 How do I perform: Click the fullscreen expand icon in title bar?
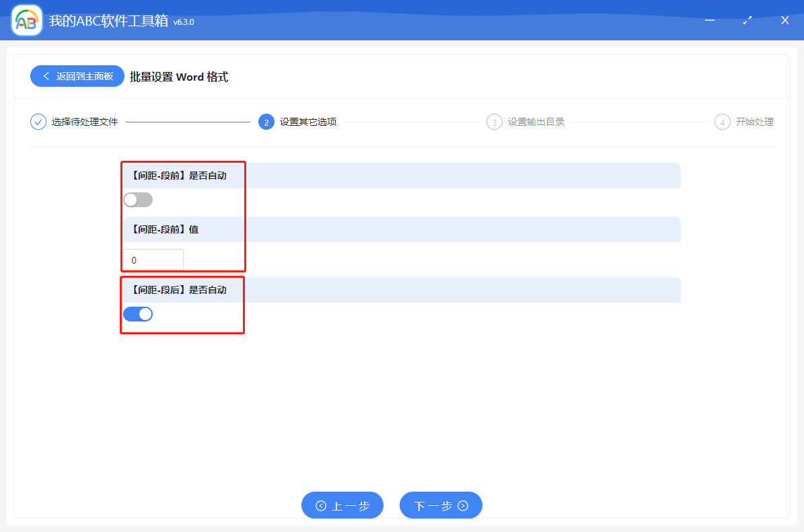747,20
